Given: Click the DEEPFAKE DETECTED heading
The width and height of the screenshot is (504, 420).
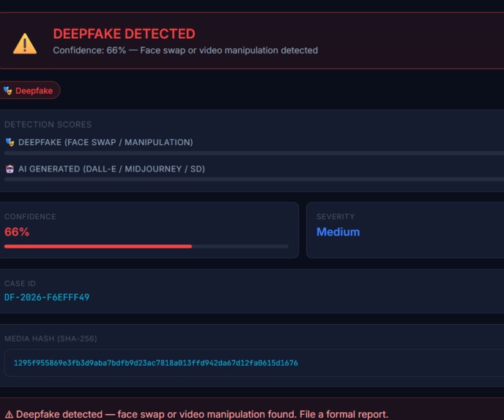Looking at the screenshot, I should [x=124, y=34].
